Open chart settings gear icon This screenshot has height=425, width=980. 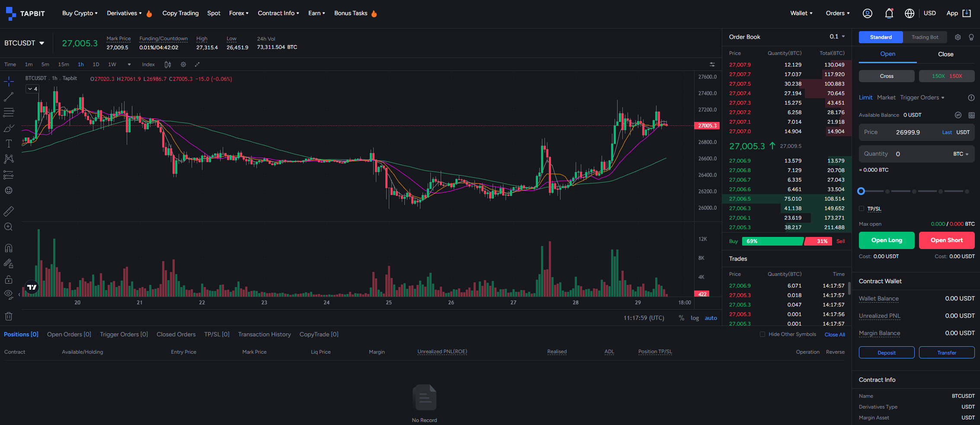[x=183, y=64]
